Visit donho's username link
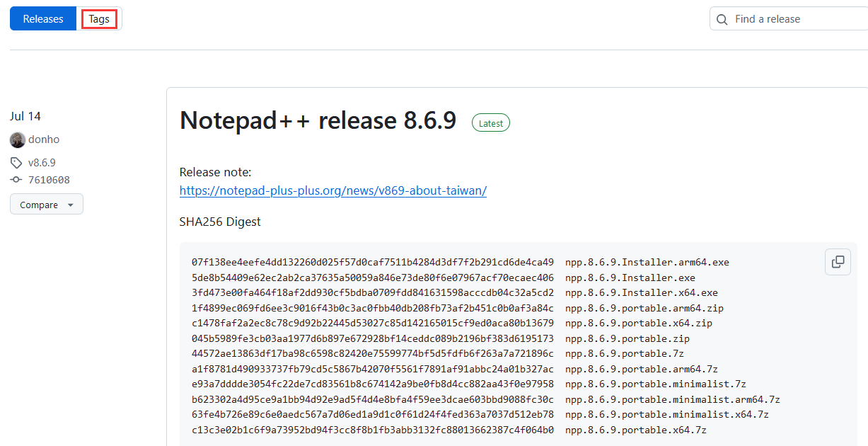 click(44, 139)
